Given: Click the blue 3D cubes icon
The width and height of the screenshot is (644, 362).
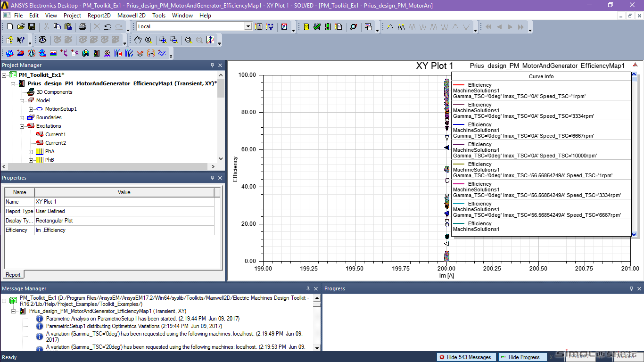Looking at the screenshot, I should click(10, 53).
